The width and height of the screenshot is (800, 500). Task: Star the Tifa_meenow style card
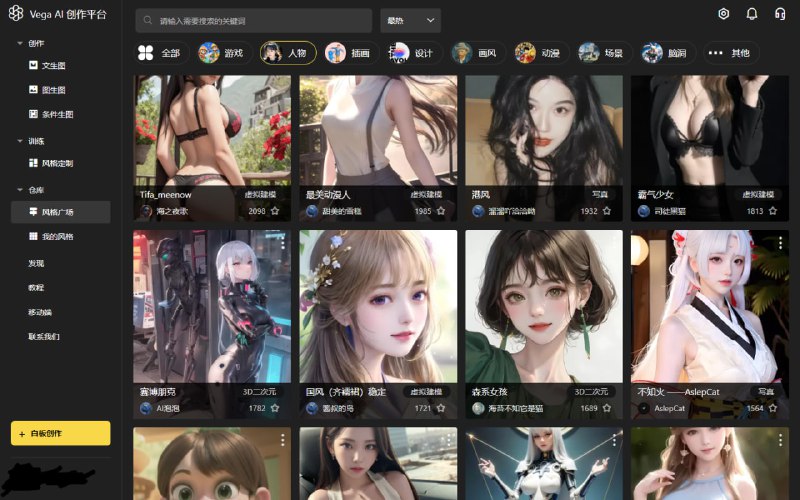point(275,211)
